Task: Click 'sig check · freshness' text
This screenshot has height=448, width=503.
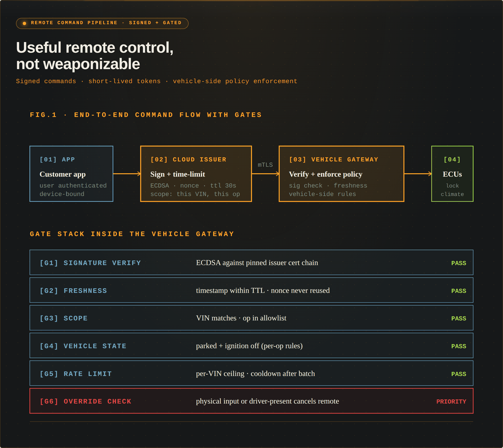Action: 328,186
